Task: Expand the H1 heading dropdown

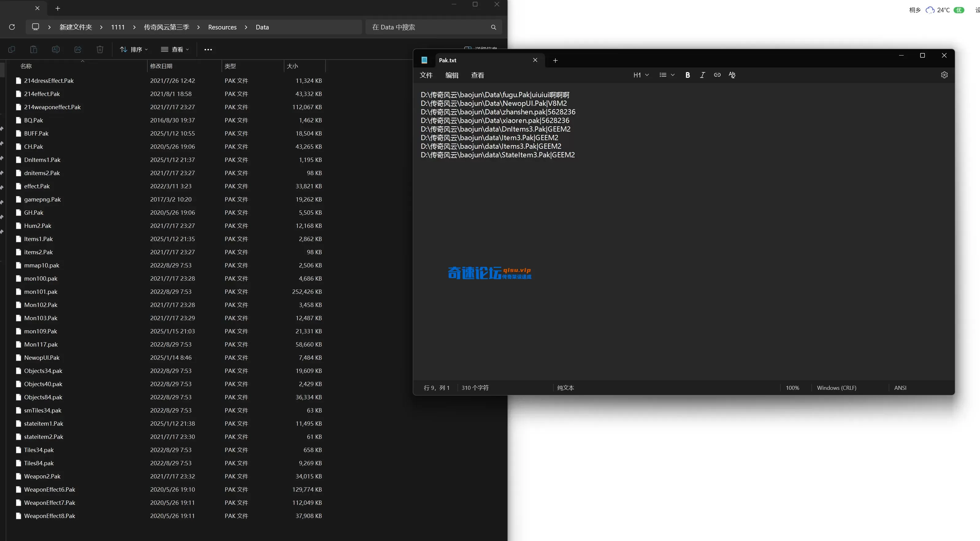Action: (641, 75)
